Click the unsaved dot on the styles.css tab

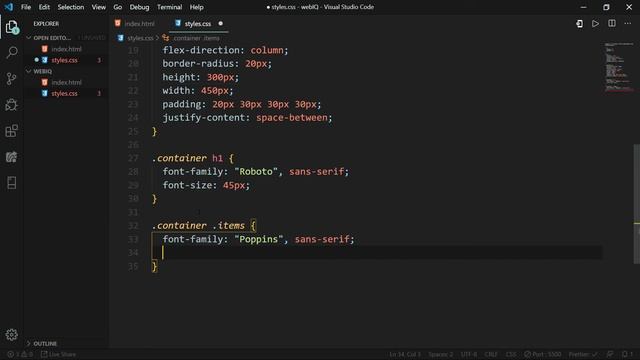click(x=220, y=24)
